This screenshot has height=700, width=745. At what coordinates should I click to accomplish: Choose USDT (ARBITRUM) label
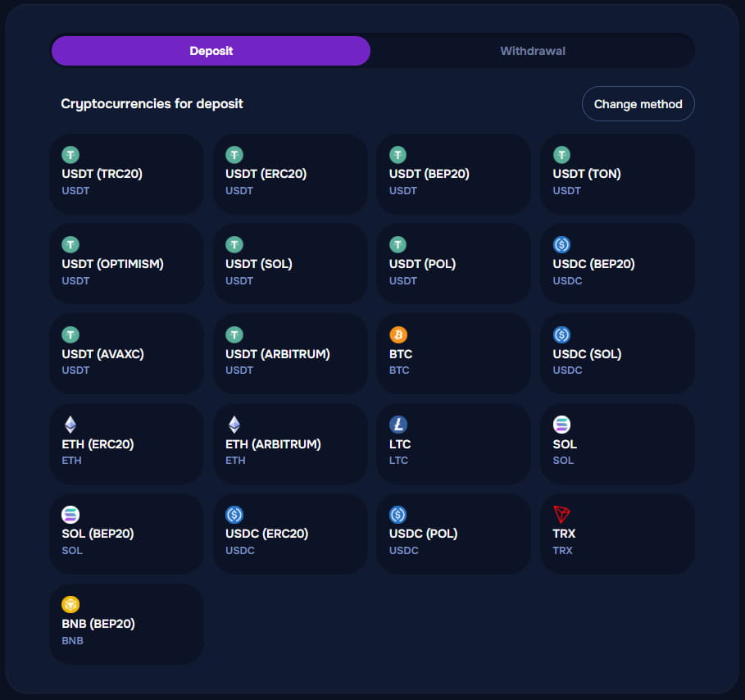278,354
